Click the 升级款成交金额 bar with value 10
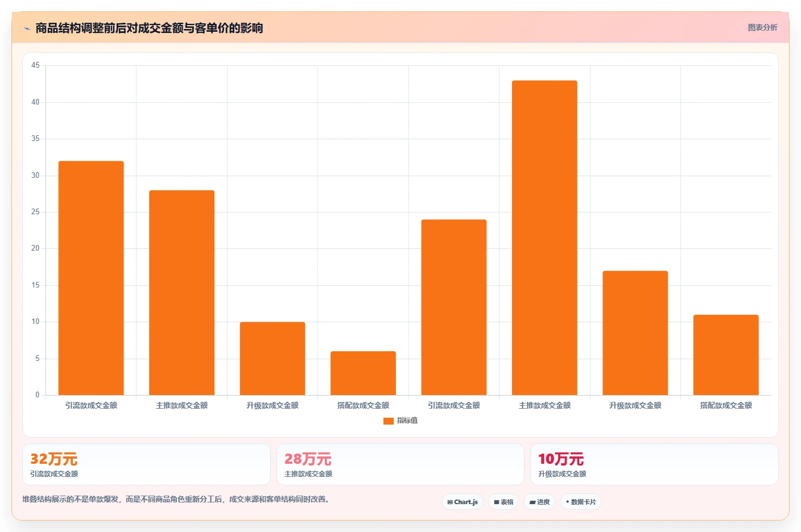This screenshot has height=532, width=801. tap(272, 359)
